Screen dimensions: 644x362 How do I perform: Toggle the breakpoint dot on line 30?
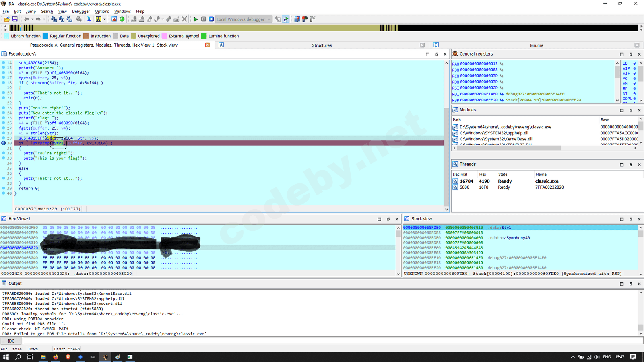[x=3, y=143]
